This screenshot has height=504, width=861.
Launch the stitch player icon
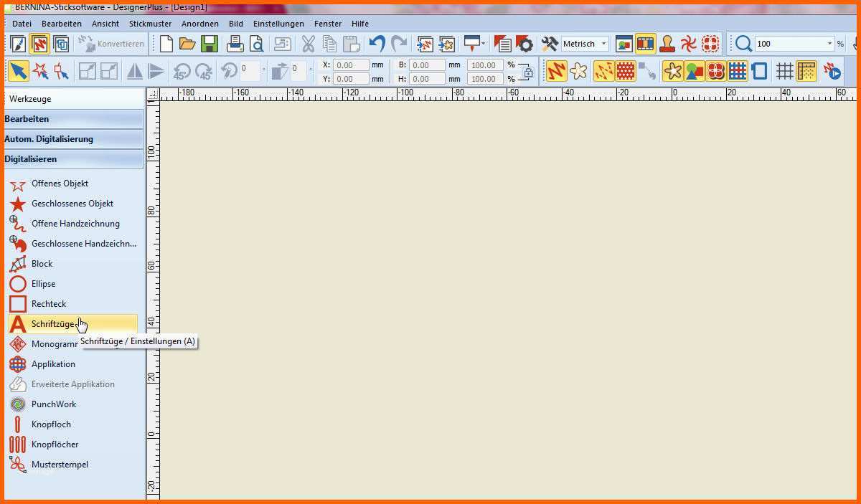pyautogui.click(x=832, y=71)
